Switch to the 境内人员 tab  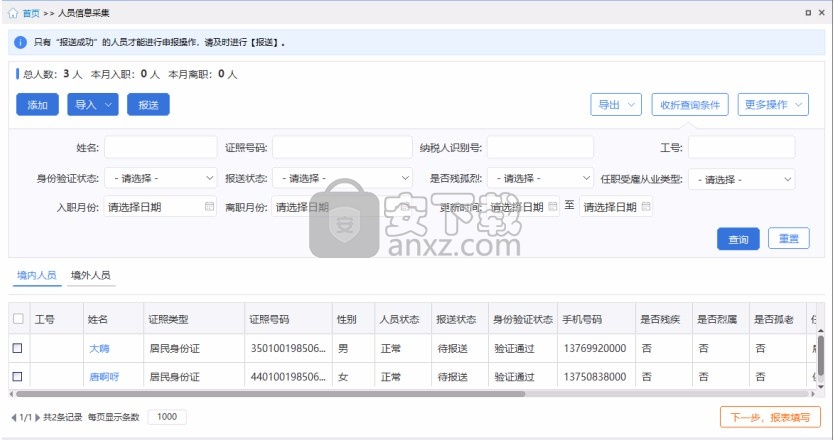37,276
